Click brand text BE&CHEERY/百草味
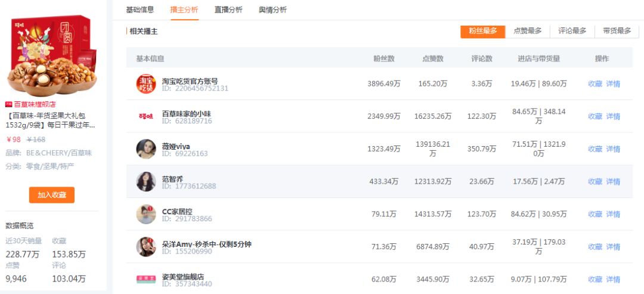Image resolution: width=644 pixels, height=294 pixels. (59, 153)
